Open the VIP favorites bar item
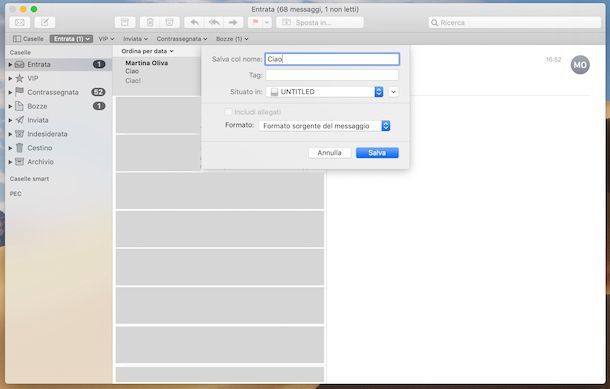The image size is (610, 389). (x=106, y=39)
